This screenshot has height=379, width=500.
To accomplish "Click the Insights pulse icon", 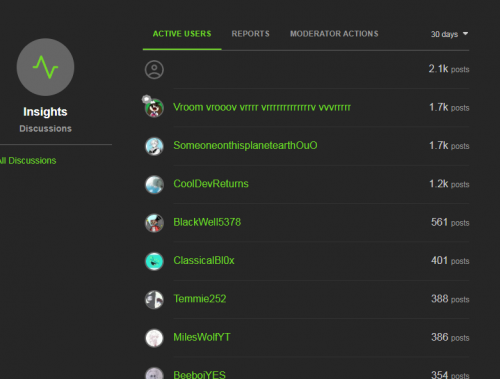I will point(45,67).
